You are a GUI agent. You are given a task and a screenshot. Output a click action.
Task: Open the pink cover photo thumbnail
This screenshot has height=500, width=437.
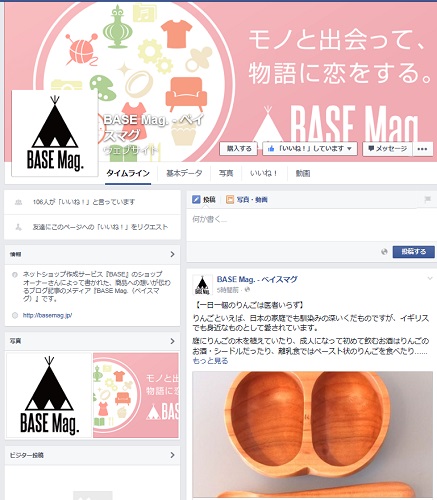136,395
